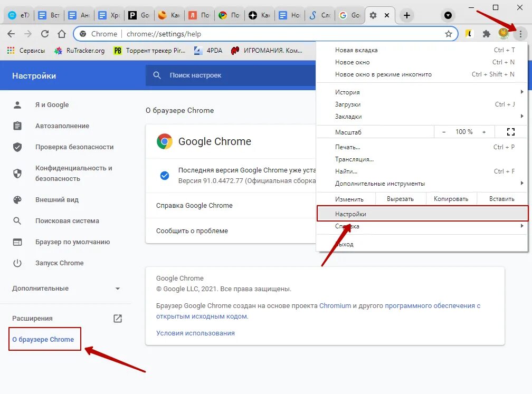This screenshot has width=532, height=394.
Task: Close the active Settings tab
Action: pyautogui.click(x=386, y=15)
